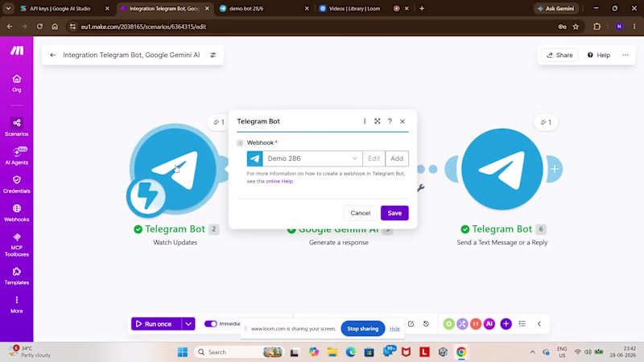Viewport: 644px width, 362px height.
Task: Click the instant trigger lightning icon
Action: [147, 196]
